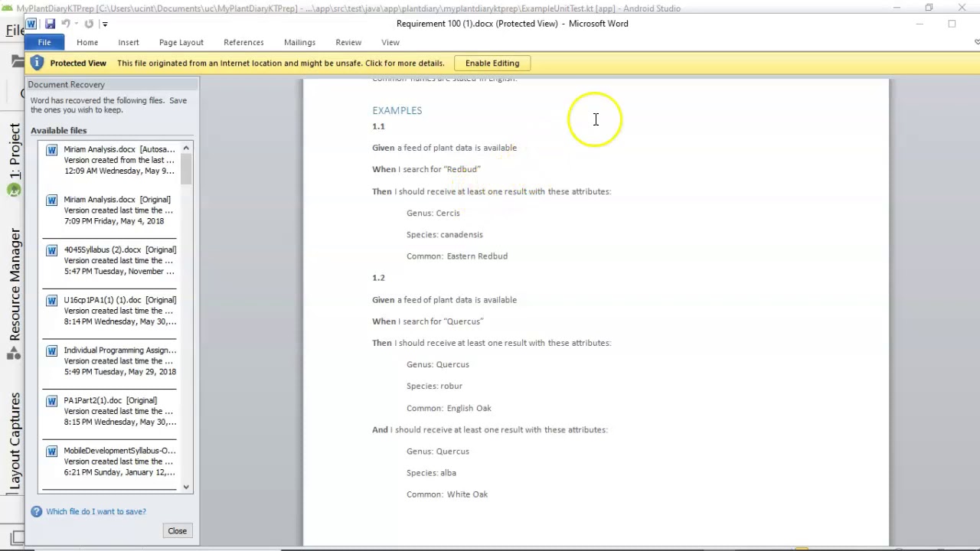Click the Protected View shield icon
The height and width of the screenshot is (551, 980).
click(37, 63)
